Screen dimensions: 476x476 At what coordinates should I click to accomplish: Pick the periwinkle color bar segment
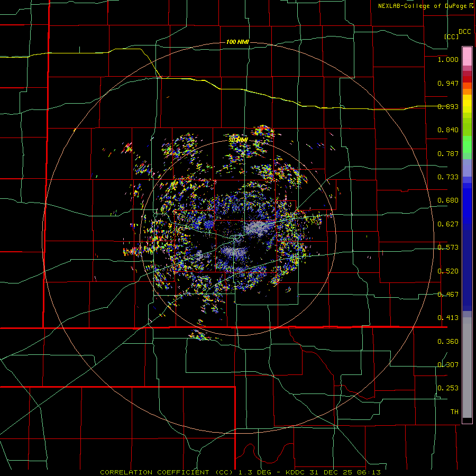[467, 168]
